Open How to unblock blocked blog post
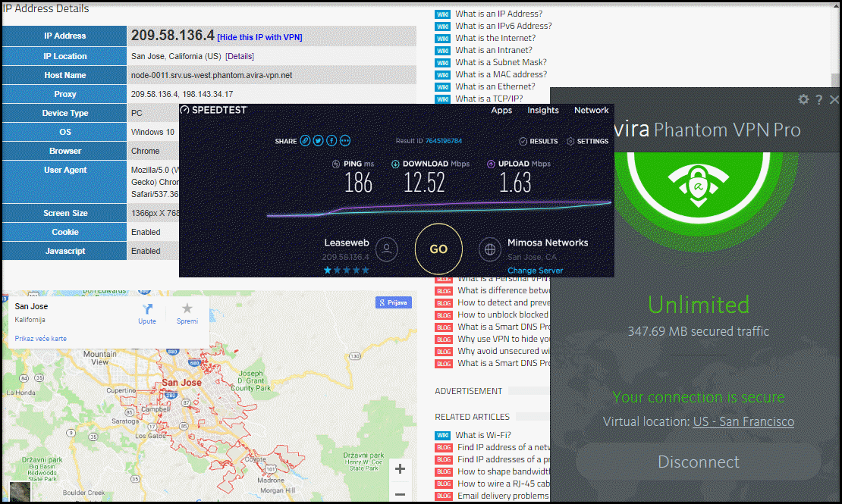The height and width of the screenshot is (504, 842). coord(503,315)
